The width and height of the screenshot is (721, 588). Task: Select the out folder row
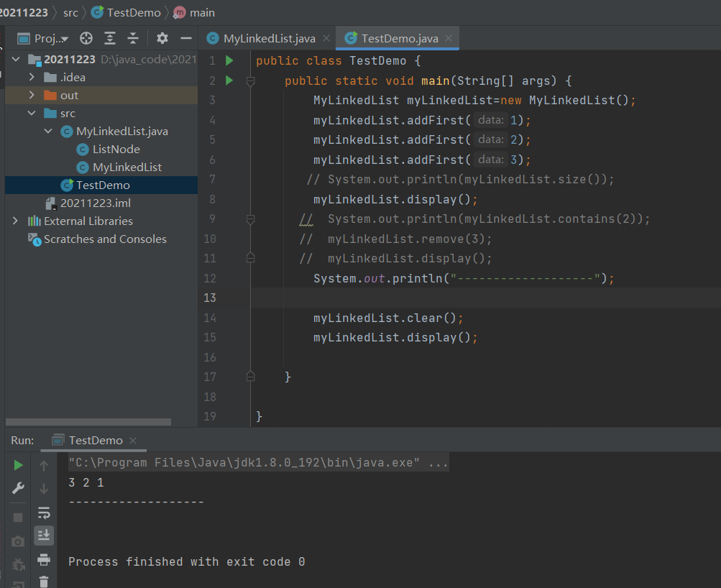point(101,95)
